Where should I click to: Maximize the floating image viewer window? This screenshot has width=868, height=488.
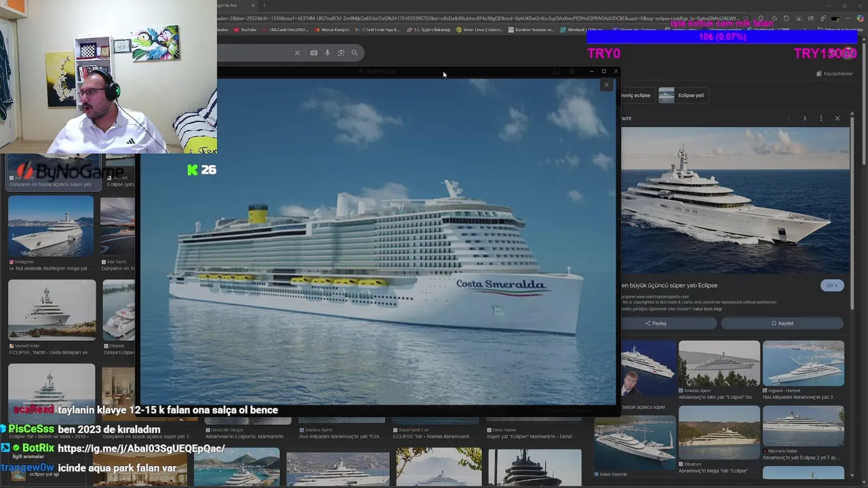pyautogui.click(x=604, y=71)
